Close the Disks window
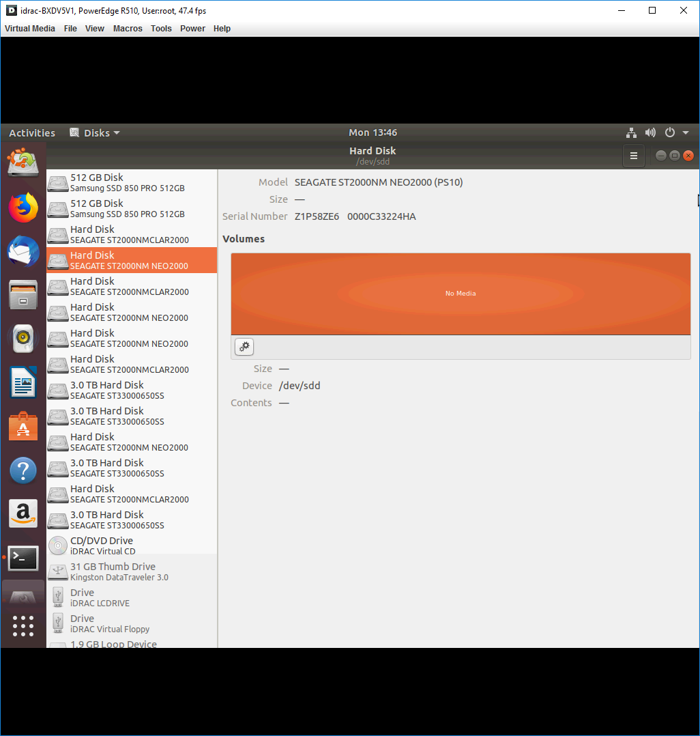The height and width of the screenshot is (736, 700). click(x=688, y=156)
